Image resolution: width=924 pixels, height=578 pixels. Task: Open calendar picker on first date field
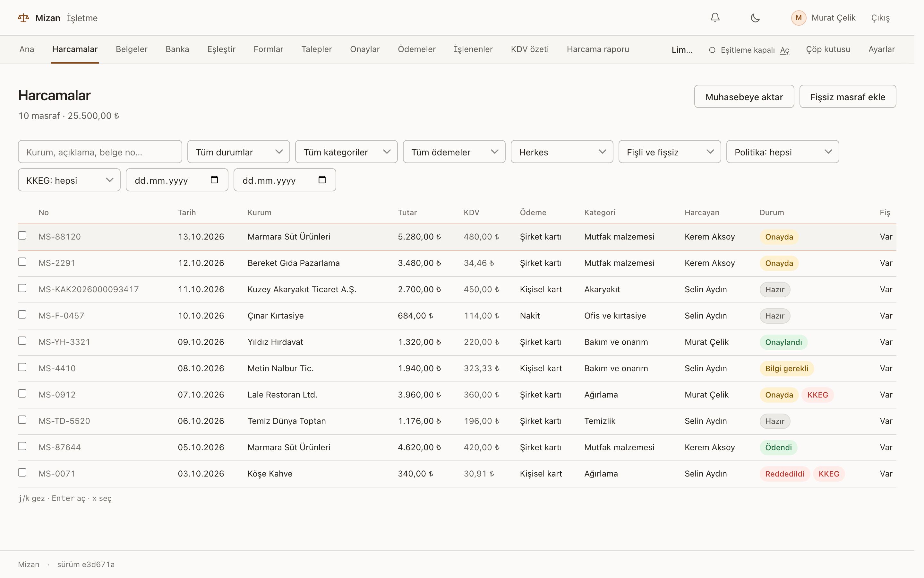coord(214,180)
